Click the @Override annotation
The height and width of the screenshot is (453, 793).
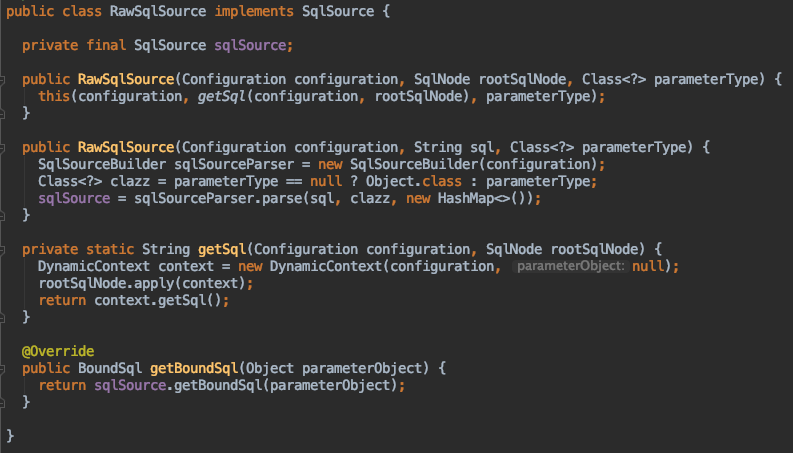pos(58,351)
